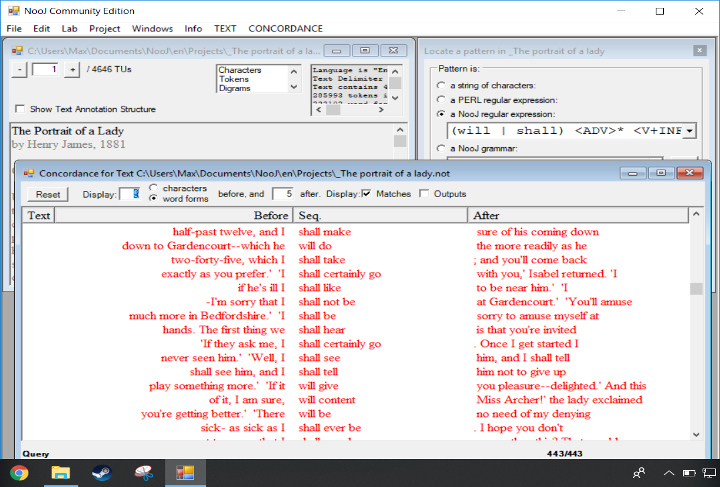The height and width of the screenshot is (487, 720).
Task: Close the Locate a pattern panel
Action: [699, 50]
